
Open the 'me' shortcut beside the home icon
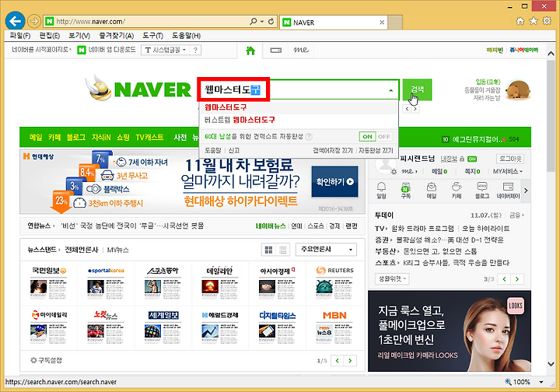301,50
